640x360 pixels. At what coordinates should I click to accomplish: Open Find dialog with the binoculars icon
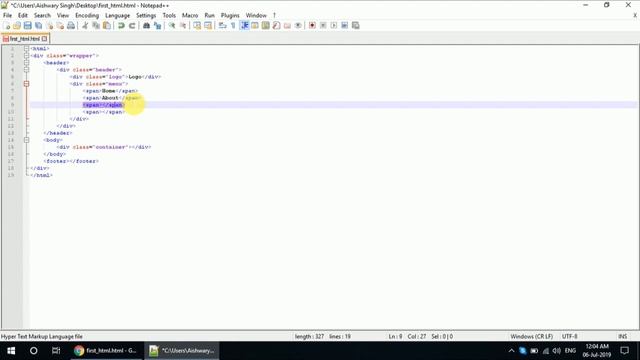tap(146, 26)
